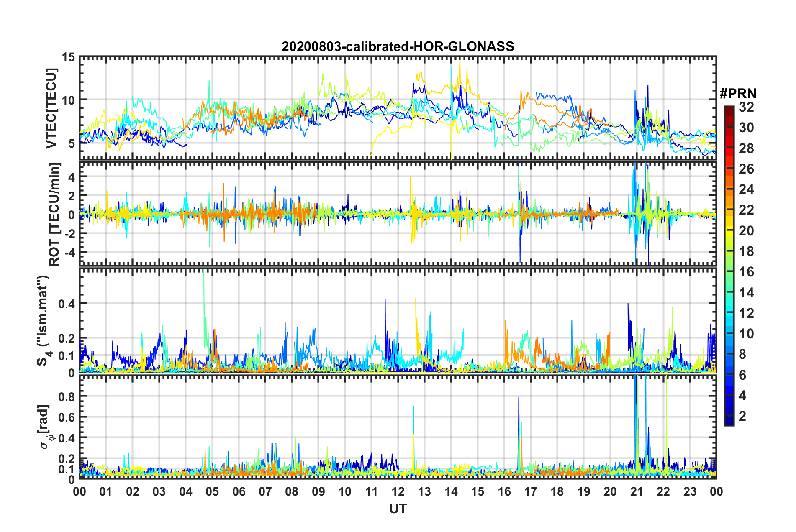Click x-axis tick label '19'

click(x=584, y=491)
